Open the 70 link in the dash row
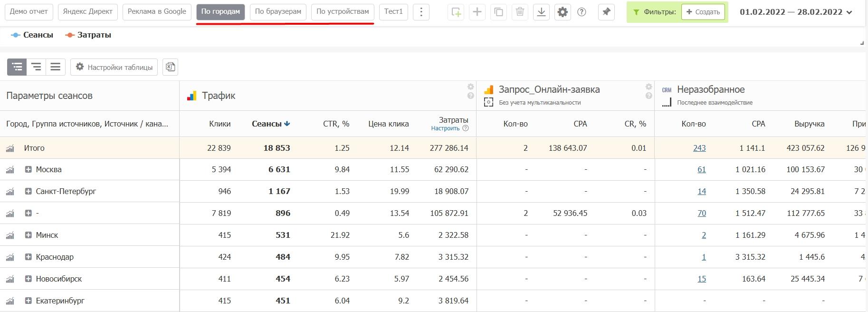 pyautogui.click(x=702, y=213)
